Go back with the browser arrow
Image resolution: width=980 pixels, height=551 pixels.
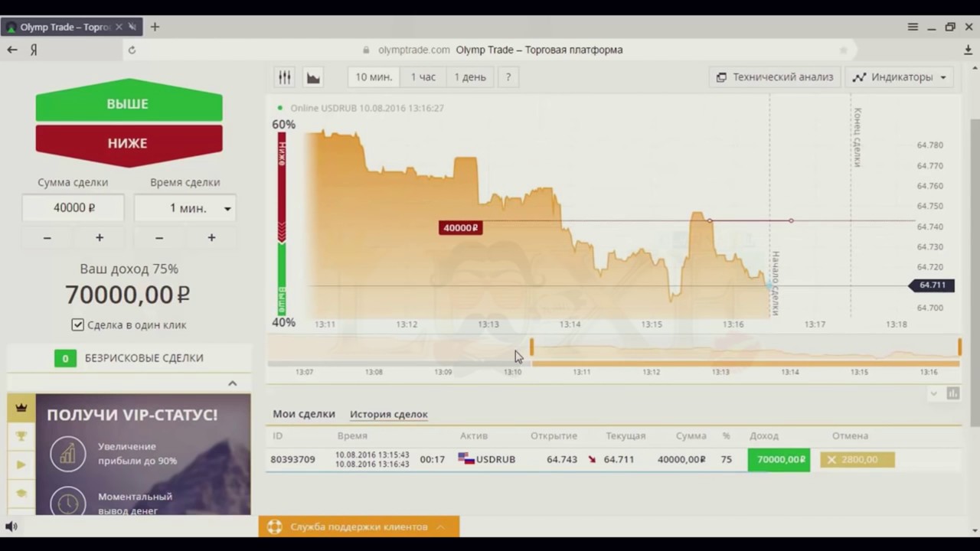tap(12, 50)
